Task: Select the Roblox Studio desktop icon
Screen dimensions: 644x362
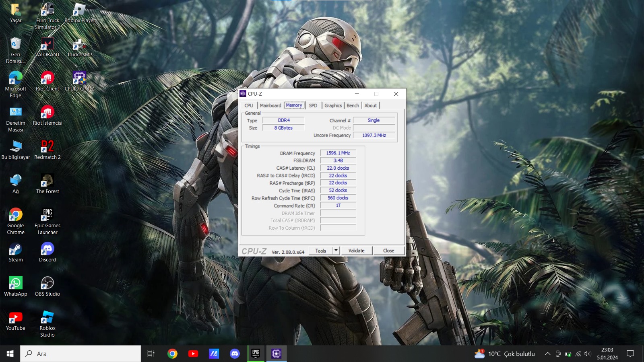Action: click(47, 324)
